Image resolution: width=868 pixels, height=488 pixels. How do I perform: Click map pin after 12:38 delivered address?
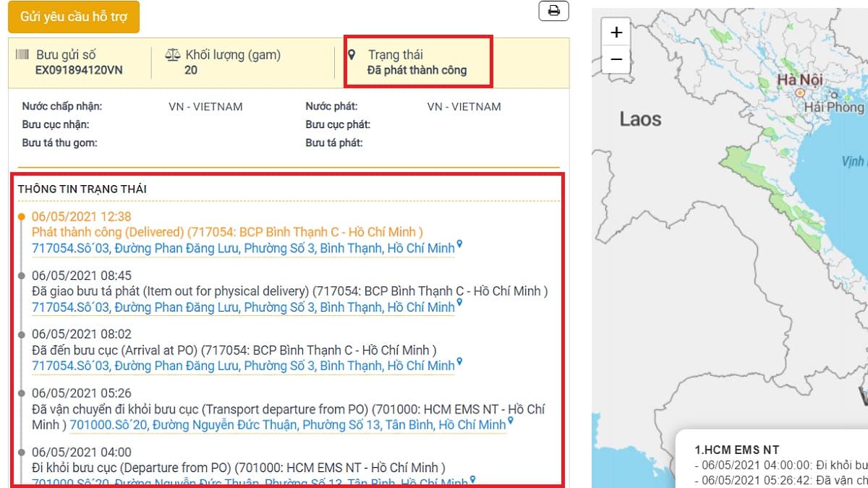(459, 245)
